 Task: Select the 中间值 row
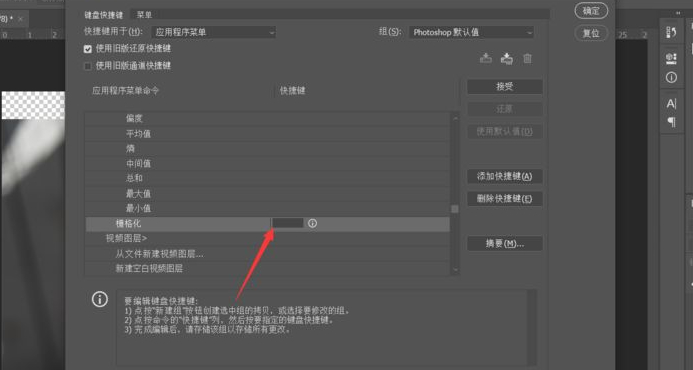(x=267, y=164)
